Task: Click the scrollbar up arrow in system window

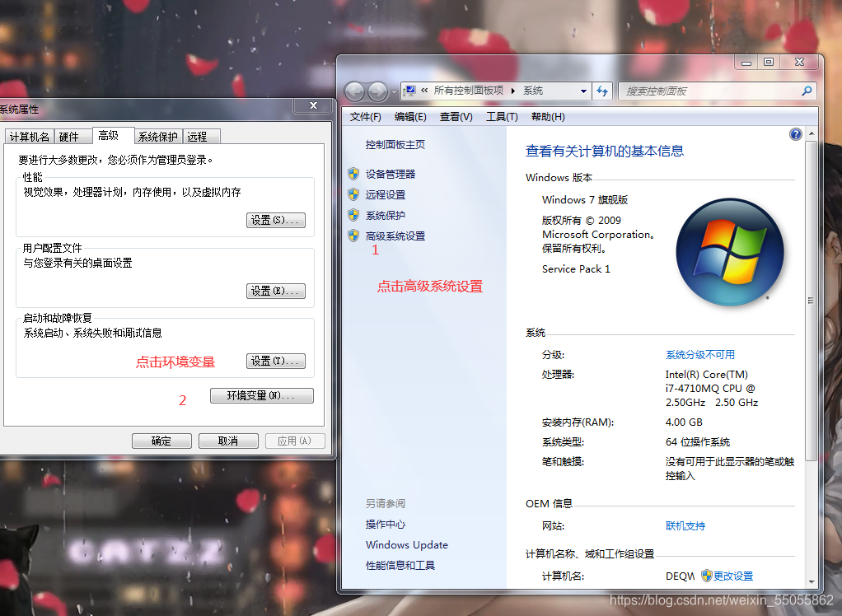Action: pyautogui.click(x=811, y=133)
